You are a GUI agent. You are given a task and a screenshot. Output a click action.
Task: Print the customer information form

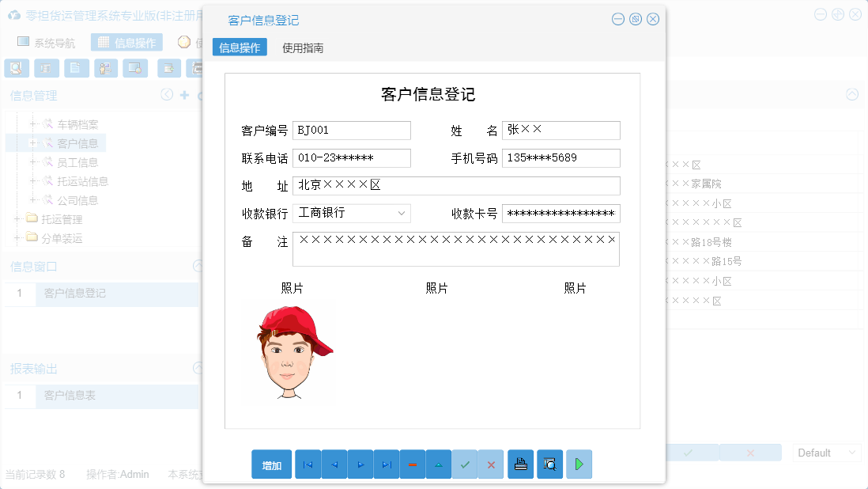coord(520,464)
